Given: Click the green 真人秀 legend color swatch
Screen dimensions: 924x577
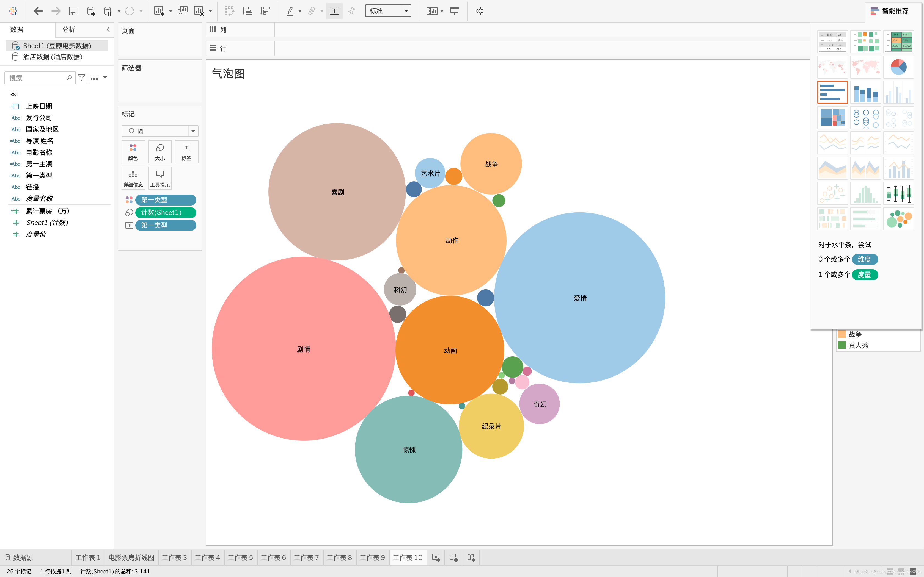Looking at the screenshot, I should click(842, 345).
